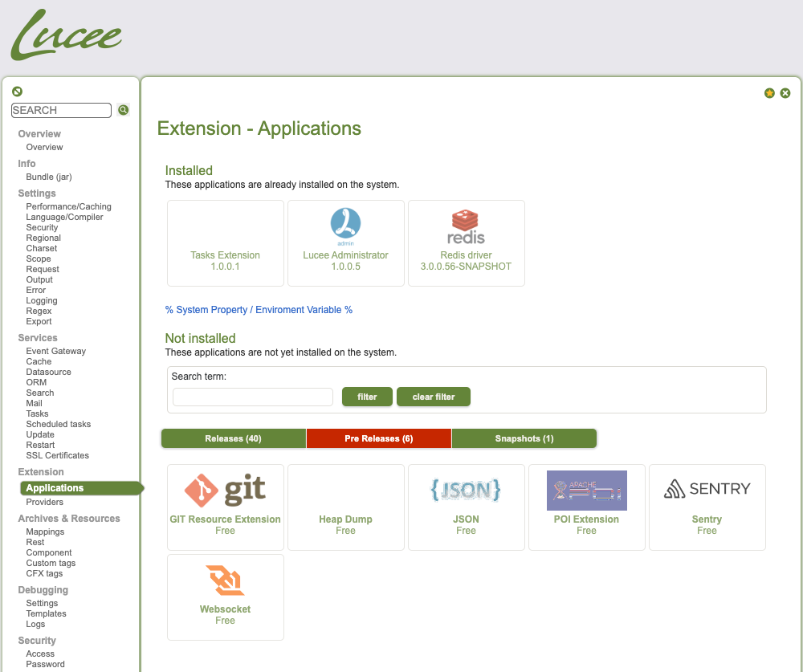Open Request settings
This screenshot has height=672, width=803.
click(43, 270)
